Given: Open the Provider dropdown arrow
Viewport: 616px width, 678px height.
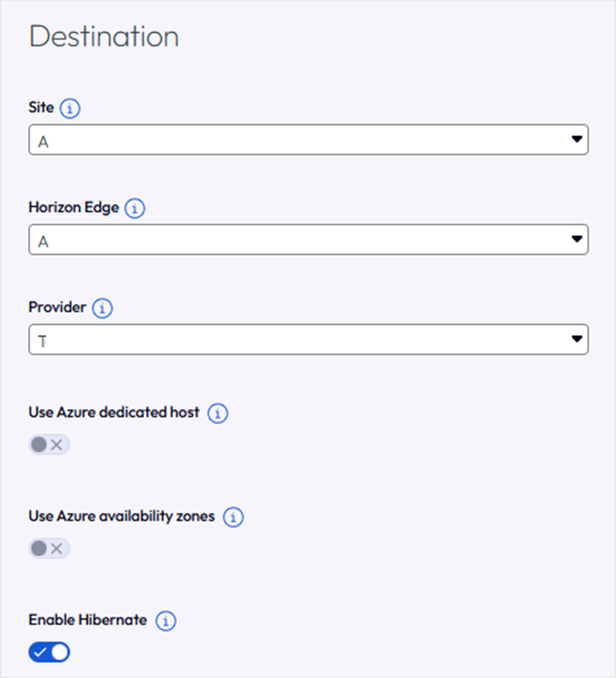Looking at the screenshot, I should point(576,339).
